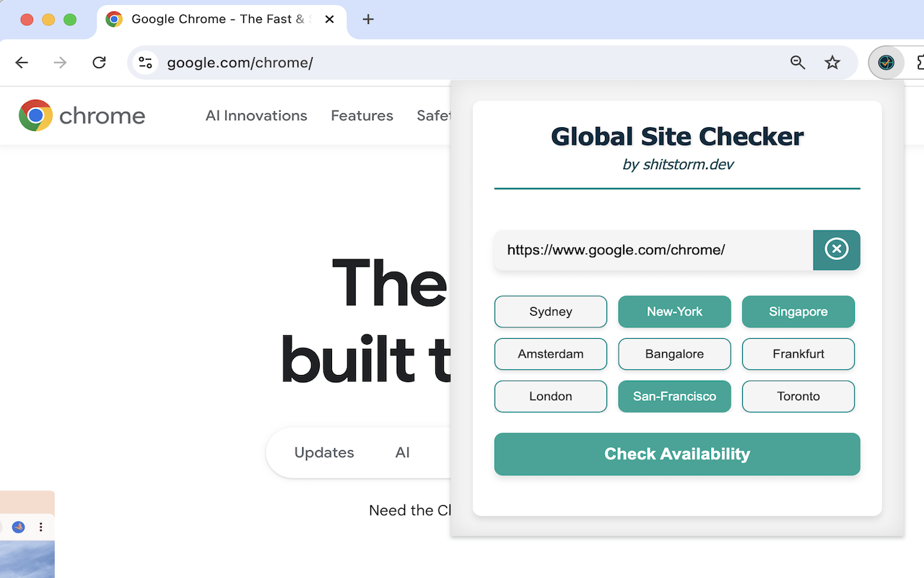Viewport: 924px width, 578px height.
Task: Bookmark this page with the star icon
Action: (832, 63)
